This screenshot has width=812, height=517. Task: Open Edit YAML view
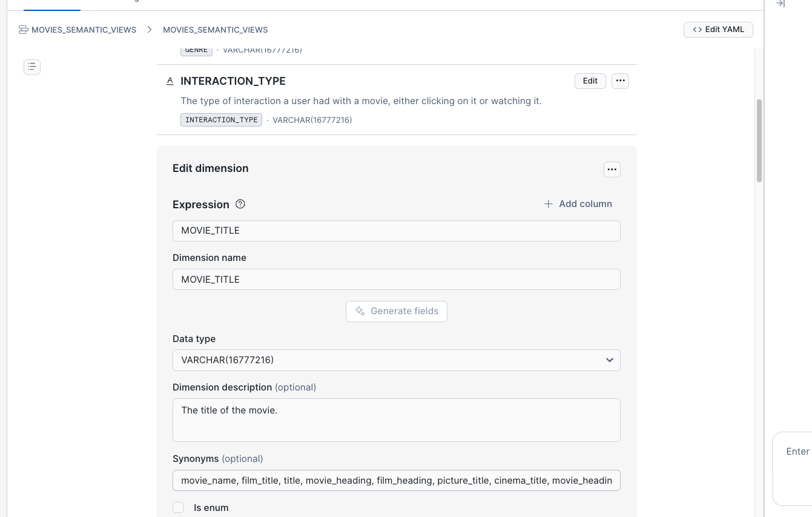(718, 30)
